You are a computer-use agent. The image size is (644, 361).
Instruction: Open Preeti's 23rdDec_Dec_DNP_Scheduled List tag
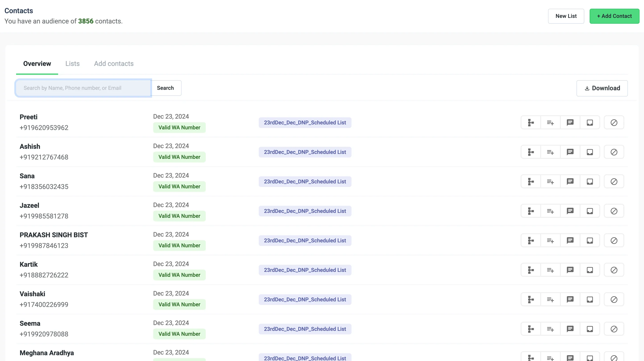click(x=305, y=123)
